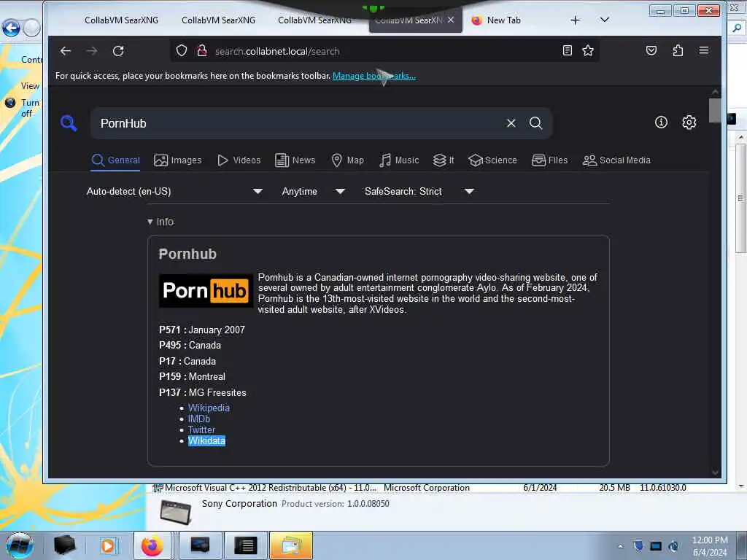Open the extensions puzzle icon
Image resolution: width=747 pixels, height=560 pixels.
click(x=678, y=50)
